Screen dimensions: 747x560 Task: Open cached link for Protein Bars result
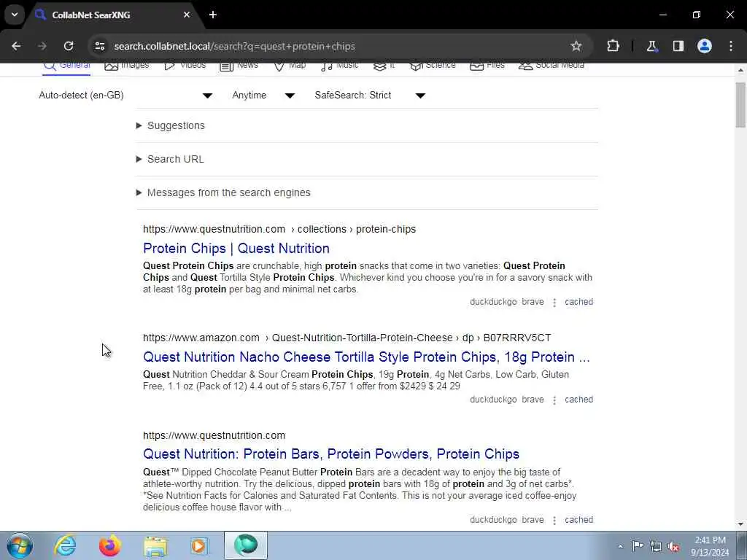(x=578, y=519)
